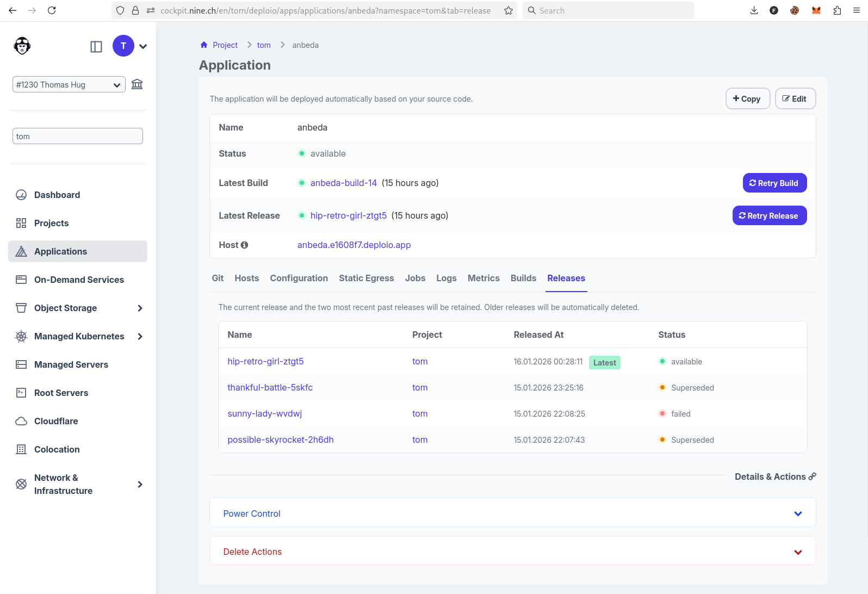Click the Details & Actions link icon
868x594 pixels.
(813, 477)
